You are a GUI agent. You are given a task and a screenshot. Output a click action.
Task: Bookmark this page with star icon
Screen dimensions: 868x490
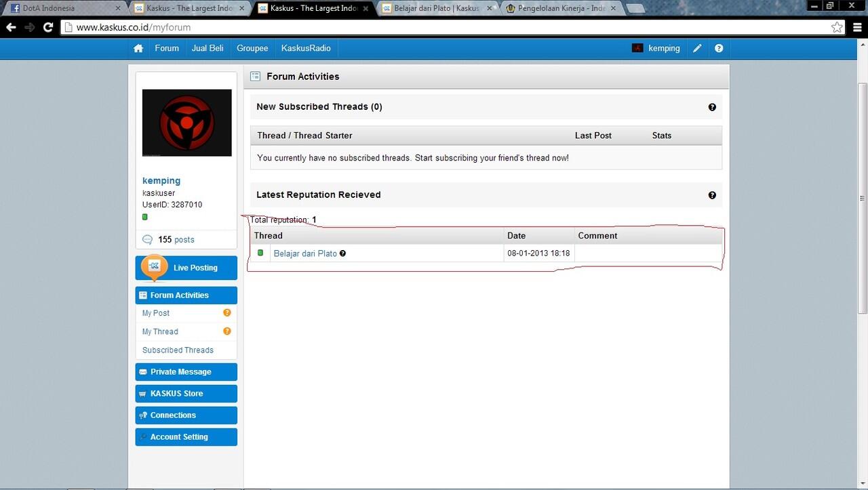(837, 27)
